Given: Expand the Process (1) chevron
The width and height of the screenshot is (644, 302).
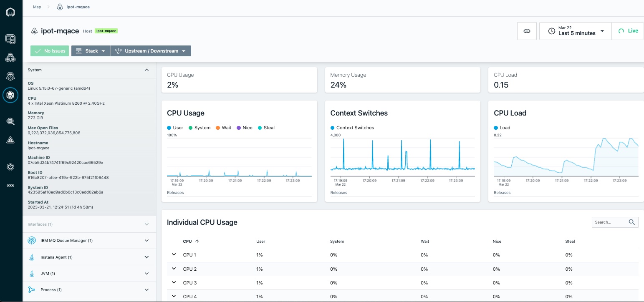Looking at the screenshot, I should click(x=146, y=290).
